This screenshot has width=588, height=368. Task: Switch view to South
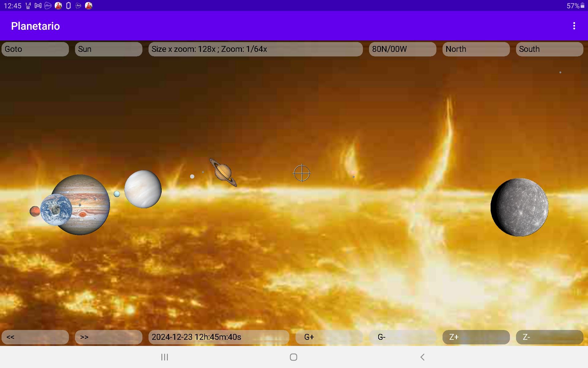(549, 49)
